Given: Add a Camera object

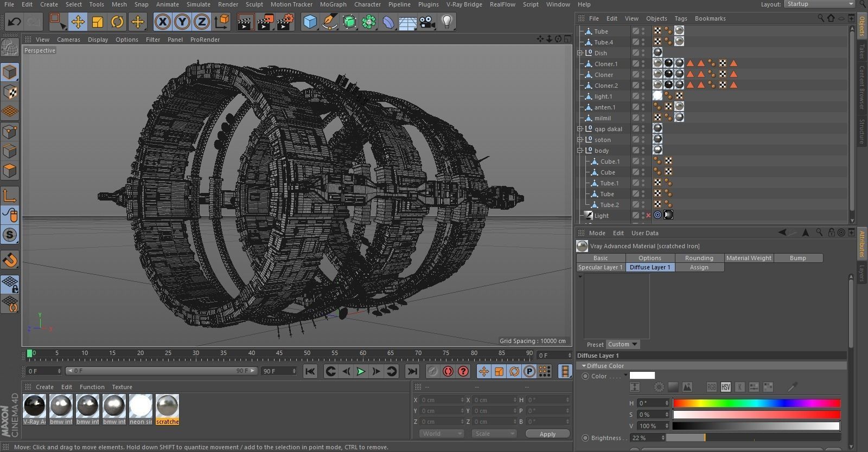Looking at the screenshot, I should (427, 22).
